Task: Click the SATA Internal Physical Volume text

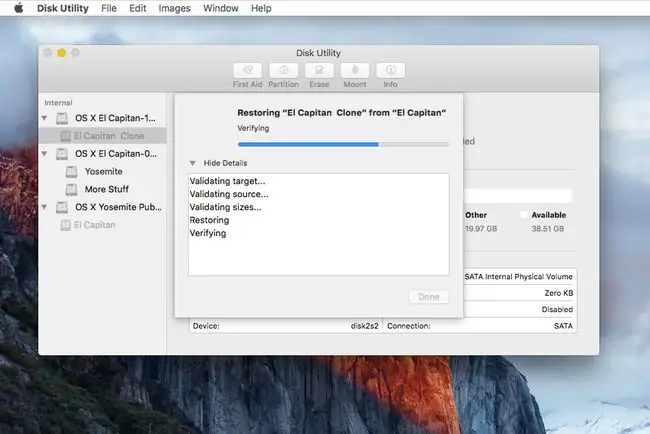Action: click(x=518, y=276)
